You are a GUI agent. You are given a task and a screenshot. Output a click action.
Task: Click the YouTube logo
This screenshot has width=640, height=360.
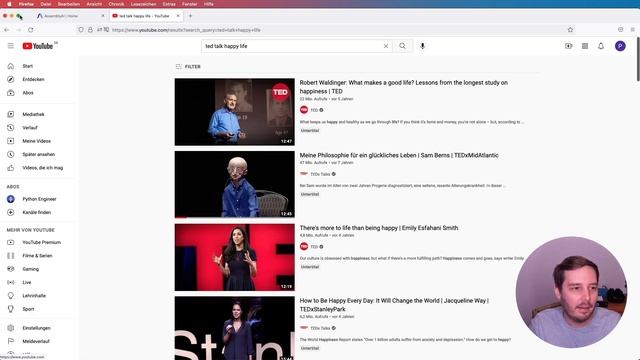click(38, 46)
